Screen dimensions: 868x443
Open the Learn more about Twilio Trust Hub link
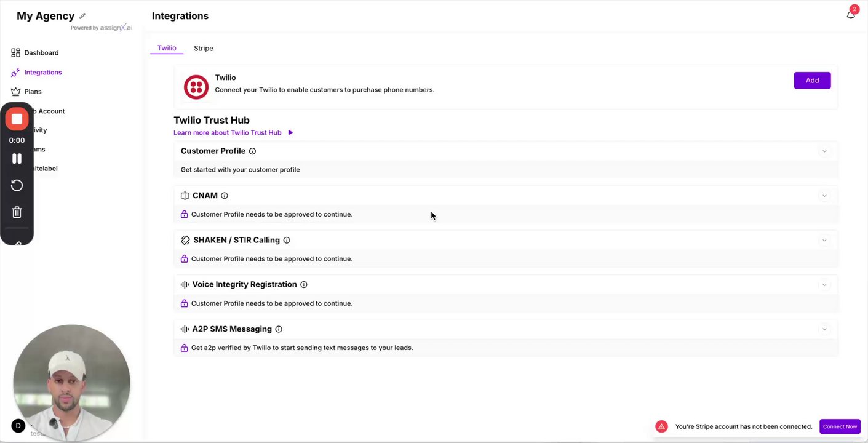point(228,133)
